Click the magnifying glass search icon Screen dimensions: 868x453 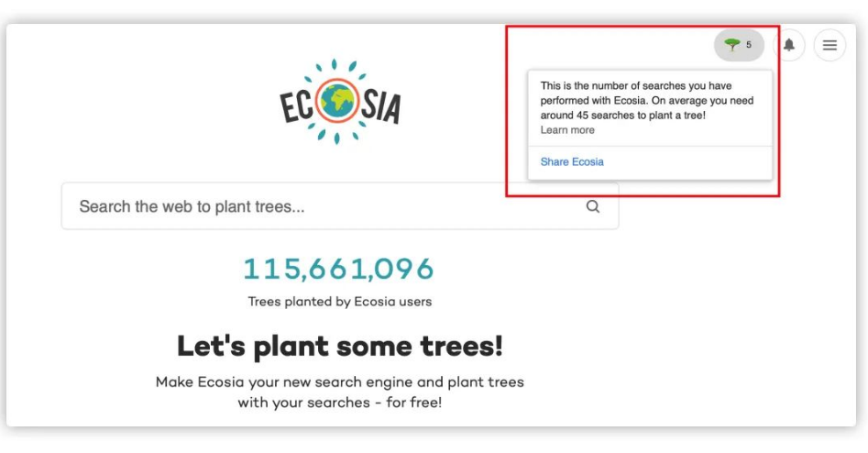(593, 206)
